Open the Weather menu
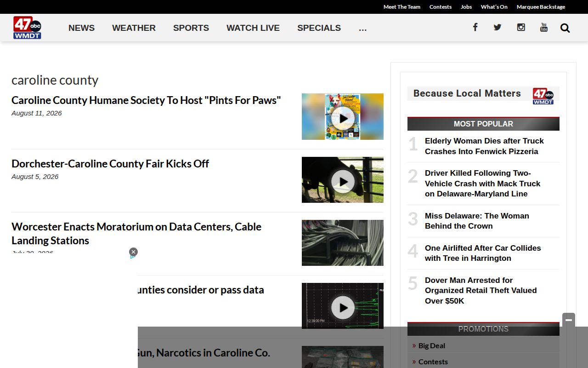 [134, 28]
